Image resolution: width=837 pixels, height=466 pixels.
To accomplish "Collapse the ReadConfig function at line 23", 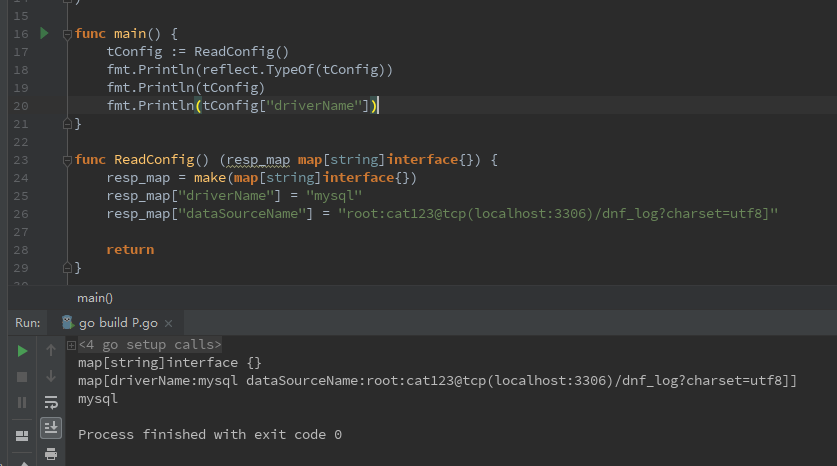I will [x=67, y=161].
